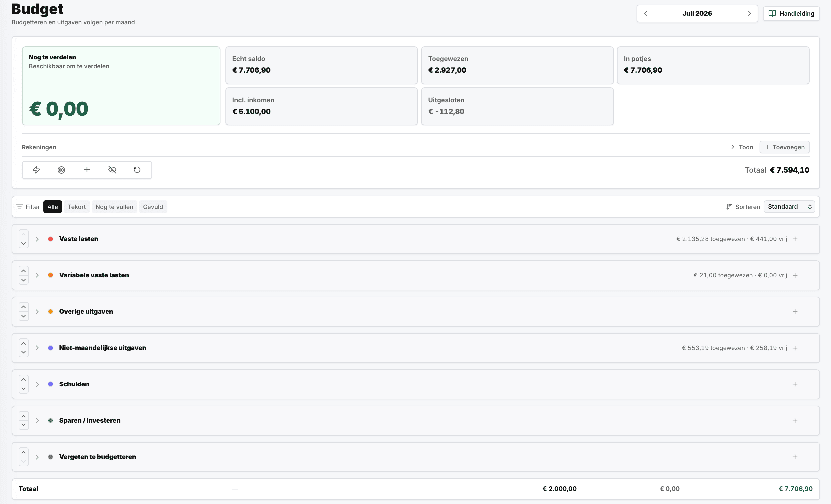Screen dimensions: 831x504
Task: Expand the Vaste lasten group
Action: 37,239
